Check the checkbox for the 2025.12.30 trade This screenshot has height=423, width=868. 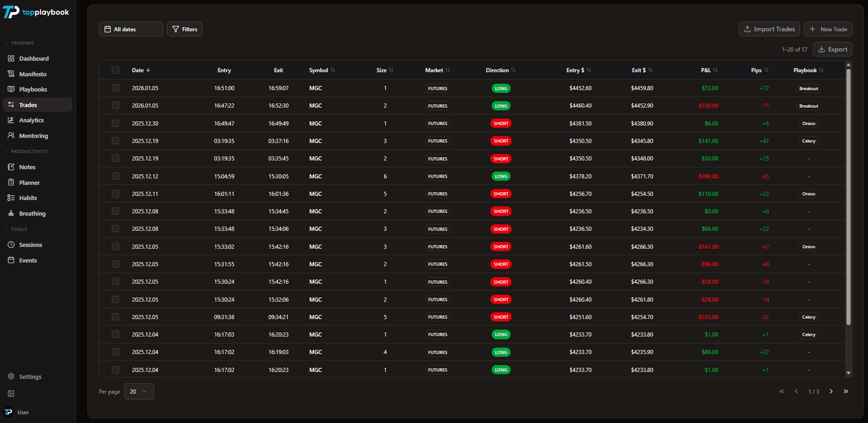(x=115, y=123)
